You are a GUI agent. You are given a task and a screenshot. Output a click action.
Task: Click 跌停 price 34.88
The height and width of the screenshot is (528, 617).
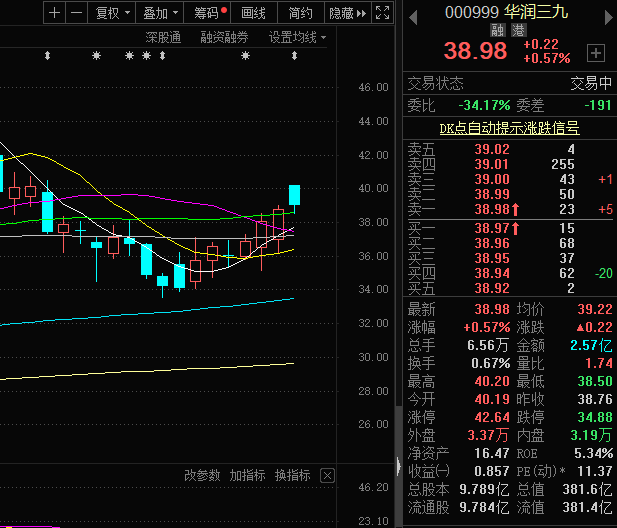coord(595,417)
